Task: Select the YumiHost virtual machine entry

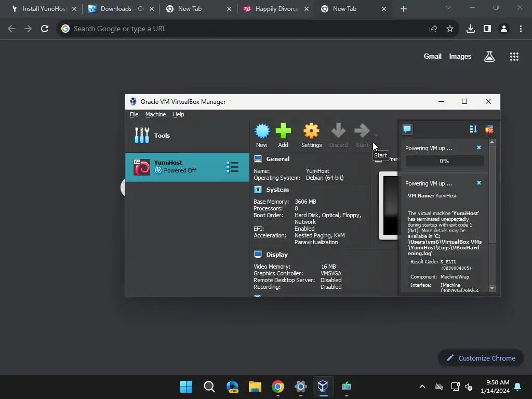Action: [x=187, y=167]
